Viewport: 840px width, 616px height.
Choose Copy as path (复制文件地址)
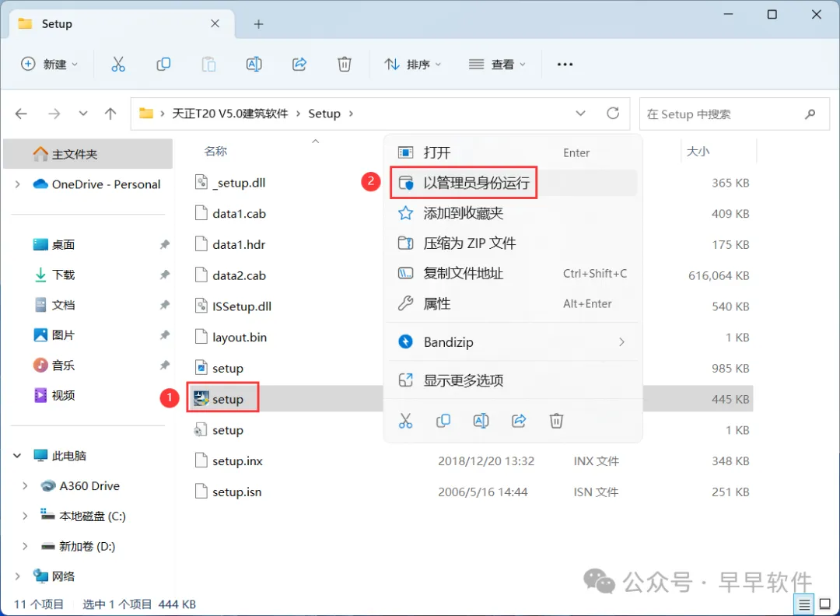click(513, 273)
